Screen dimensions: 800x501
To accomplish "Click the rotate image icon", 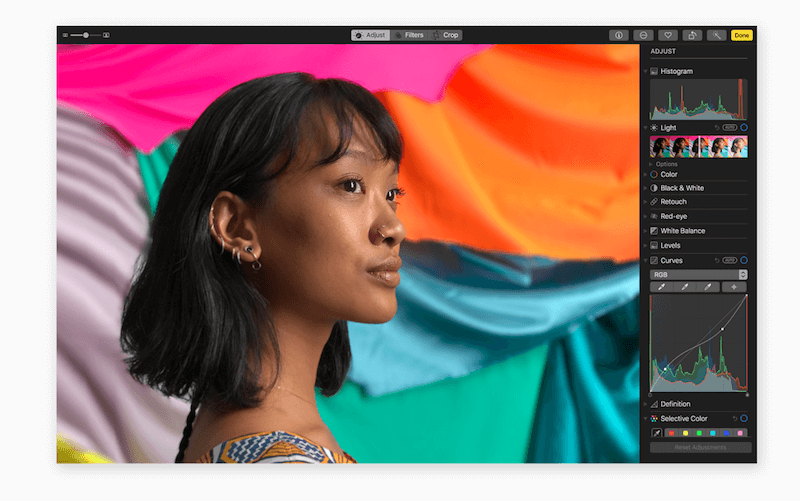I will pyautogui.click(x=692, y=35).
